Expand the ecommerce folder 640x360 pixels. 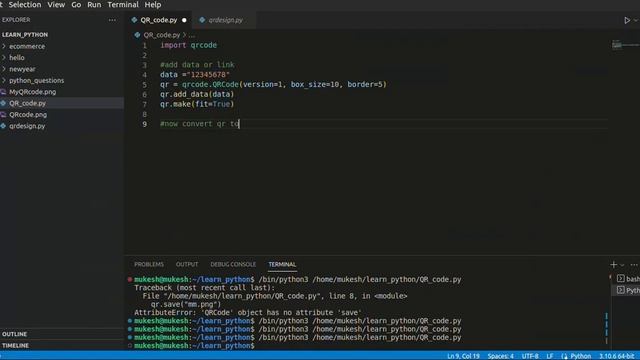point(27,47)
